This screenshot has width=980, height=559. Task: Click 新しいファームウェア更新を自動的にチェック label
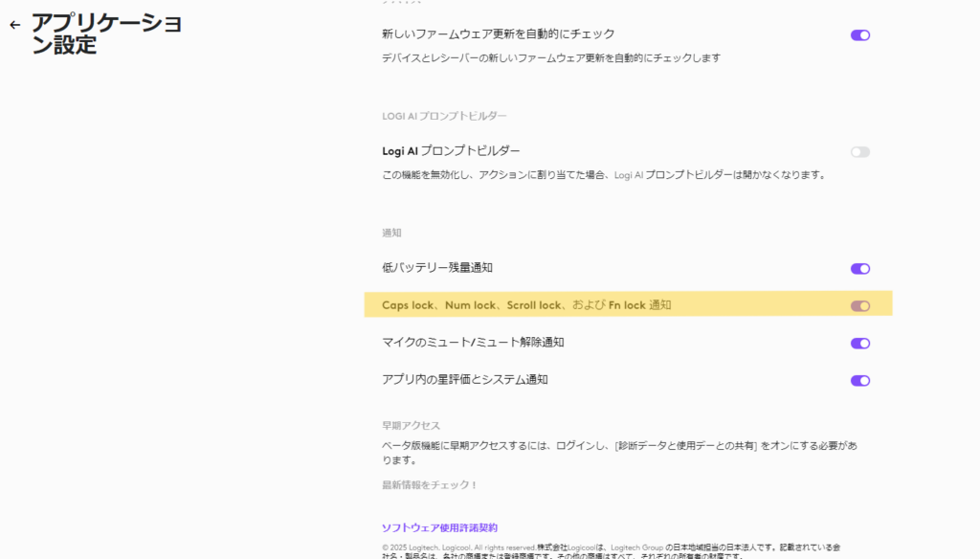pos(498,34)
